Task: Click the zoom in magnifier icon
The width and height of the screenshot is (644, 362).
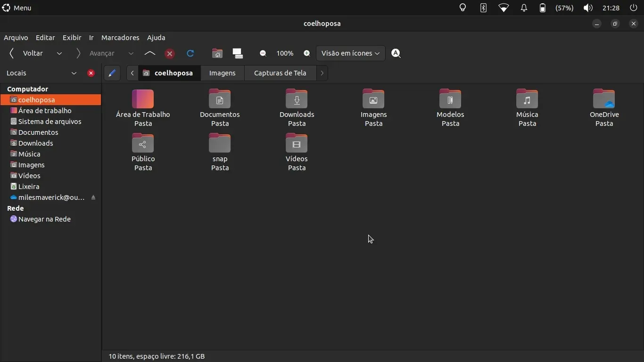Action: 307,53
